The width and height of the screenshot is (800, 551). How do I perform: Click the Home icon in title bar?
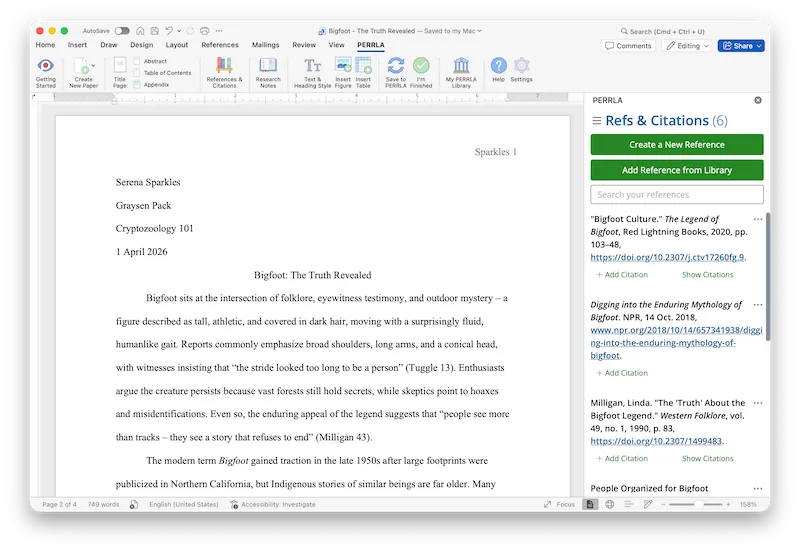tap(140, 31)
